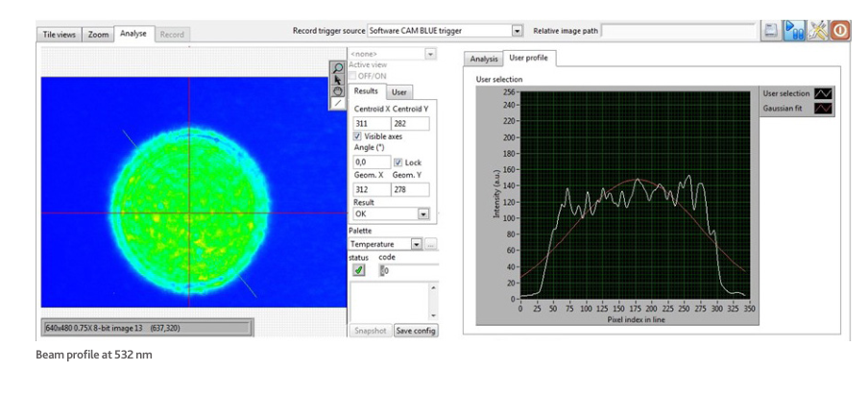868x396 pixels.
Task: Expand the Palette Temperature dropdown
Action: [416, 244]
